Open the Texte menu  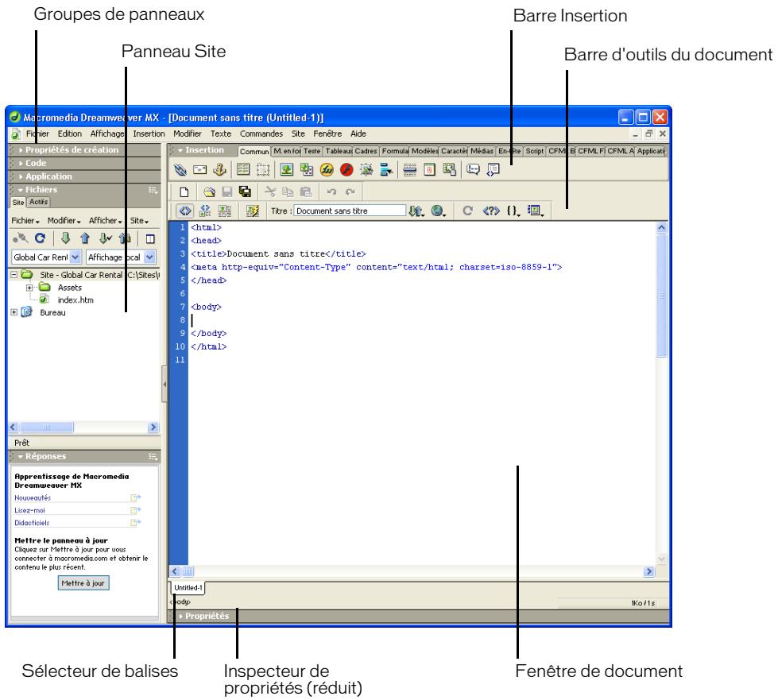click(x=221, y=134)
